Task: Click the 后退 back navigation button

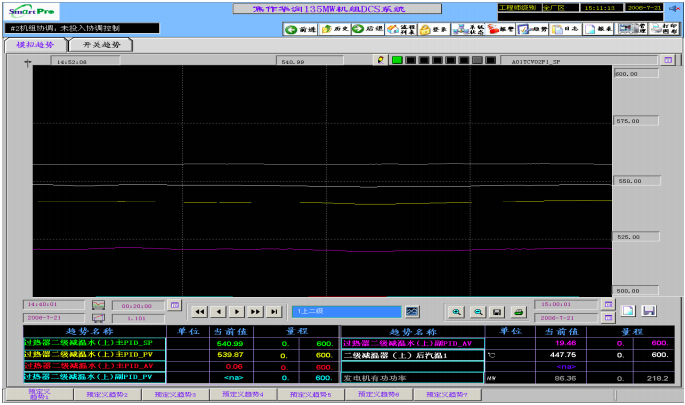Action: click(x=369, y=29)
